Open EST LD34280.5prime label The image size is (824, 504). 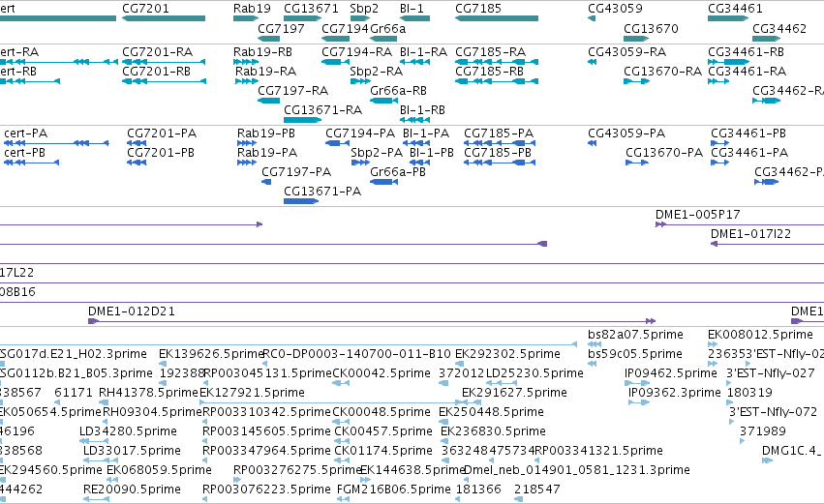coord(128,431)
